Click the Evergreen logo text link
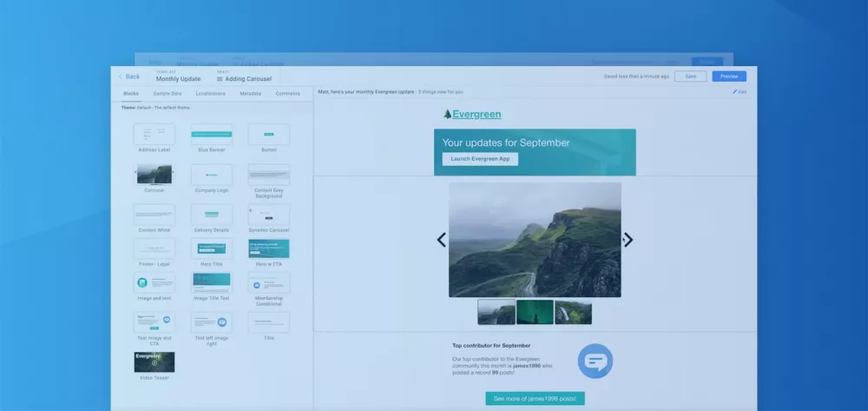This screenshot has height=411, width=868. pos(477,114)
